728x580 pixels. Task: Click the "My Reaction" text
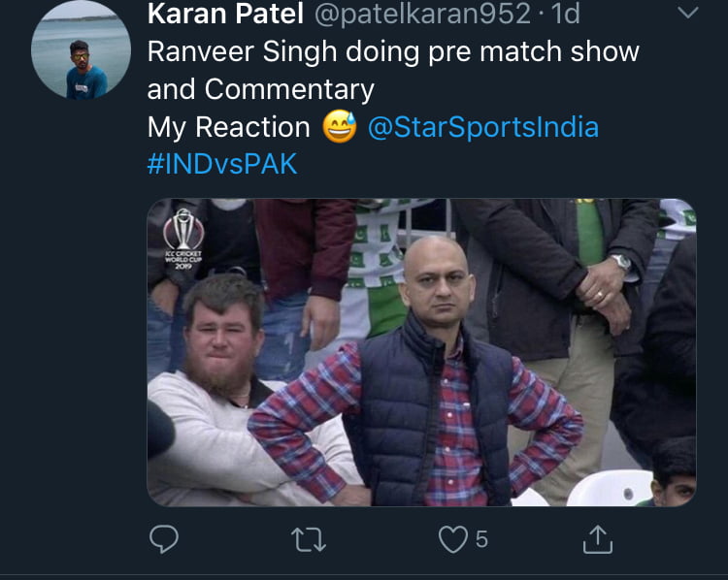[228, 127]
